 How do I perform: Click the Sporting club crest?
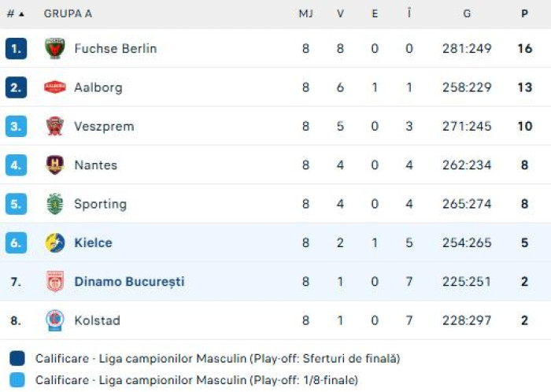click(x=54, y=204)
